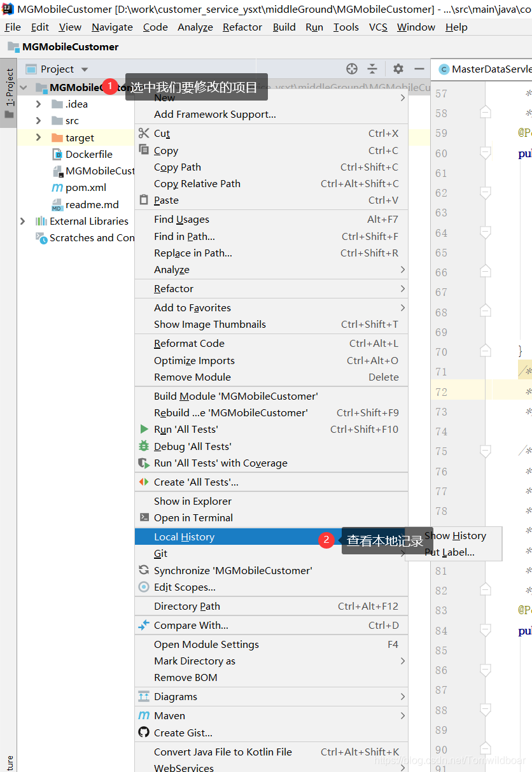Viewport: 532px width, 772px height.
Task: Open the Analyze submenu arrow
Action: [402, 269]
